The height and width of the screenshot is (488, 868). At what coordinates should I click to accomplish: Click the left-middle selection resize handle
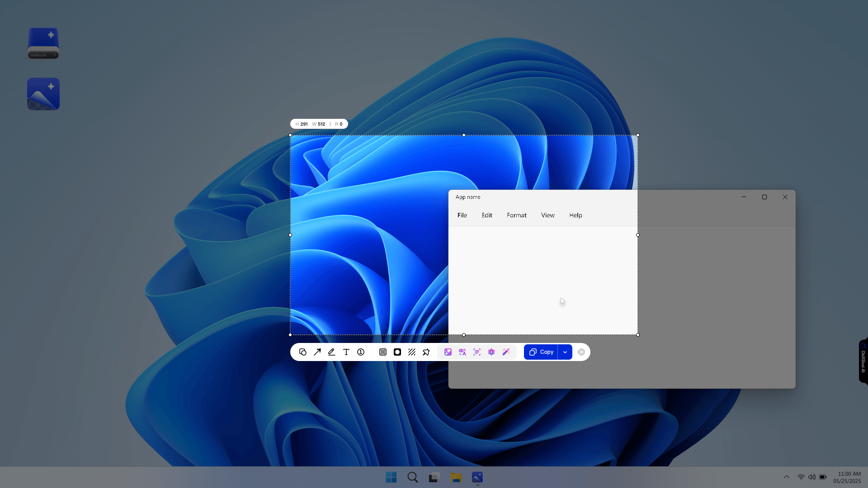290,235
